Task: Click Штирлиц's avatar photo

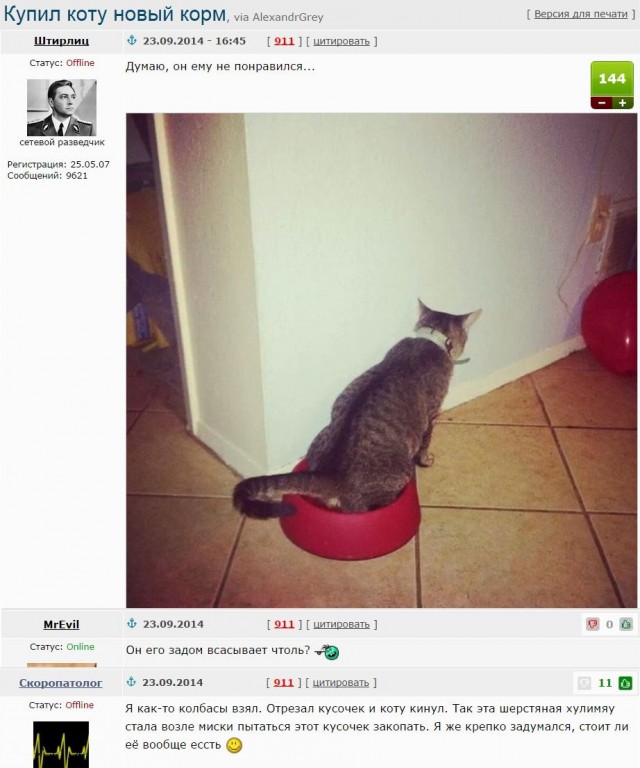Action: point(61,107)
